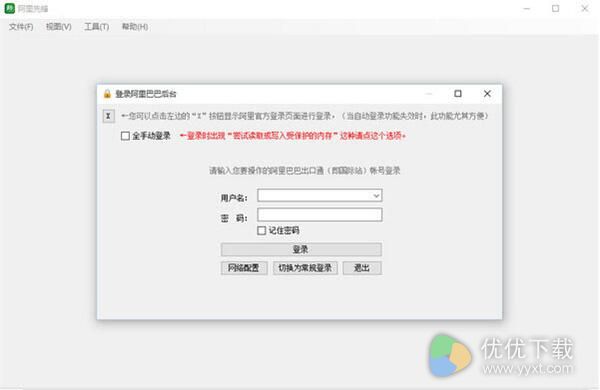Minimize the main application window
This screenshot has width=600, height=390.
527,8
